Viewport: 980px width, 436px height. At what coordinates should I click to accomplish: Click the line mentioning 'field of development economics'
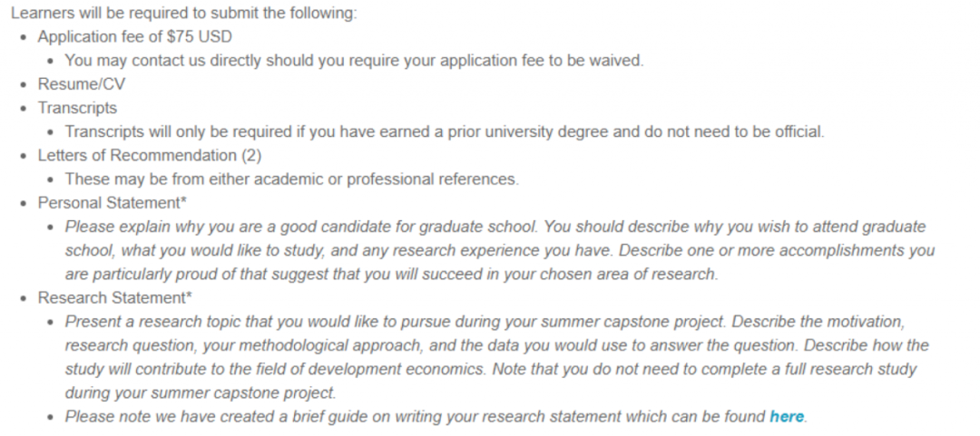point(490,369)
